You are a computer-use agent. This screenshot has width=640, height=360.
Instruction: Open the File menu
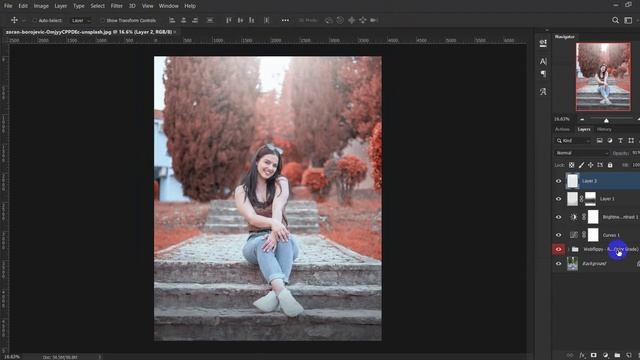point(8,6)
